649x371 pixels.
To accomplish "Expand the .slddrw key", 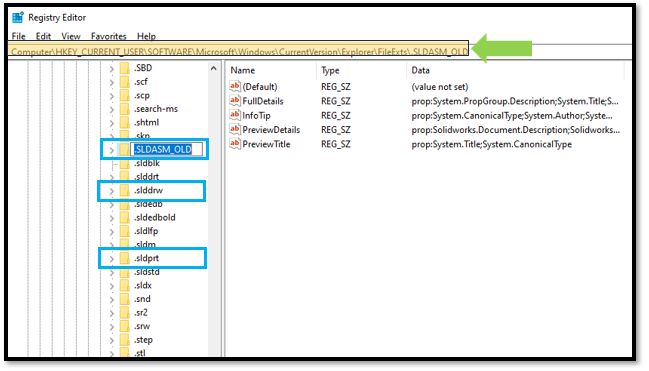I will click(112, 191).
